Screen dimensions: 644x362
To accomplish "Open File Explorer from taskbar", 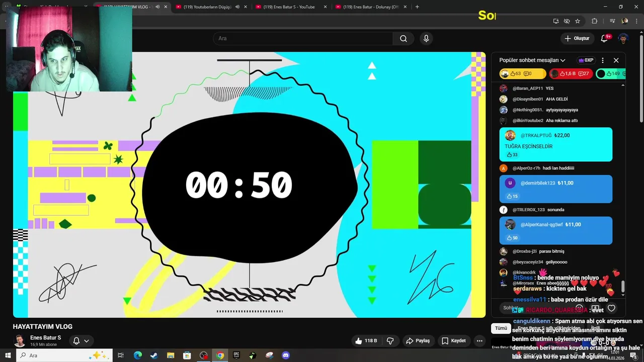I will point(171,355).
